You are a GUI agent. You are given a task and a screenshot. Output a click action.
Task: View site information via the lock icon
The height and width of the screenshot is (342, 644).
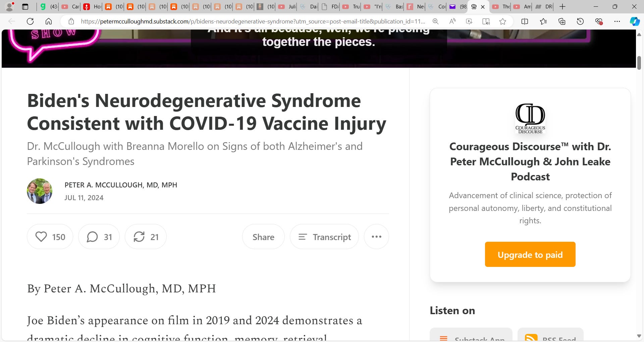(x=71, y=21)
